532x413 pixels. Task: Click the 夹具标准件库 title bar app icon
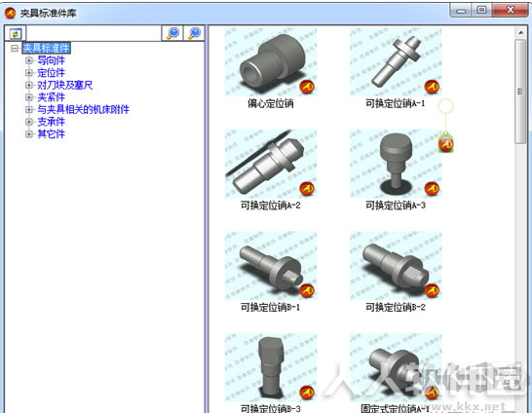[10, 14]
